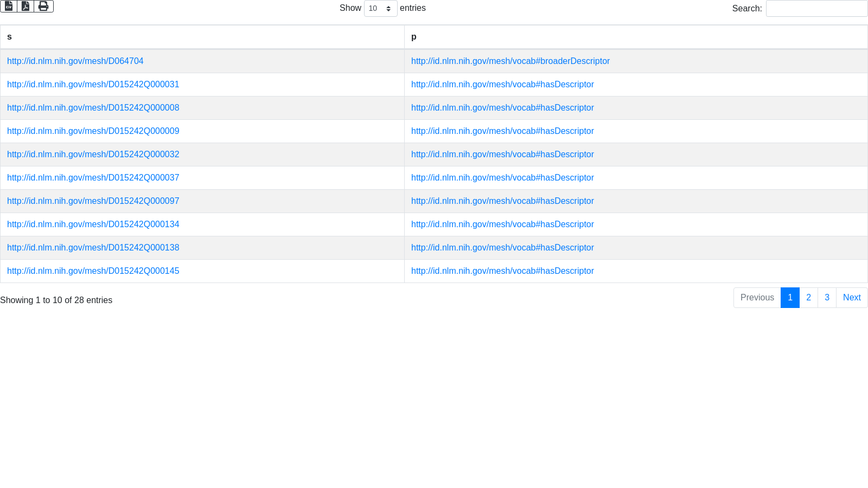Export the table as PDF
Viewport: 868px width, 488px height.
(25, 6)
